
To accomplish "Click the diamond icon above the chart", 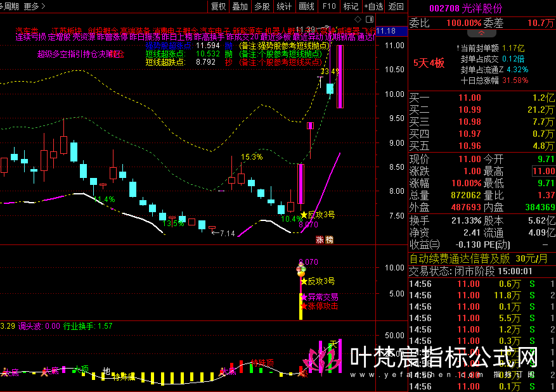I will tap(358, 19).
